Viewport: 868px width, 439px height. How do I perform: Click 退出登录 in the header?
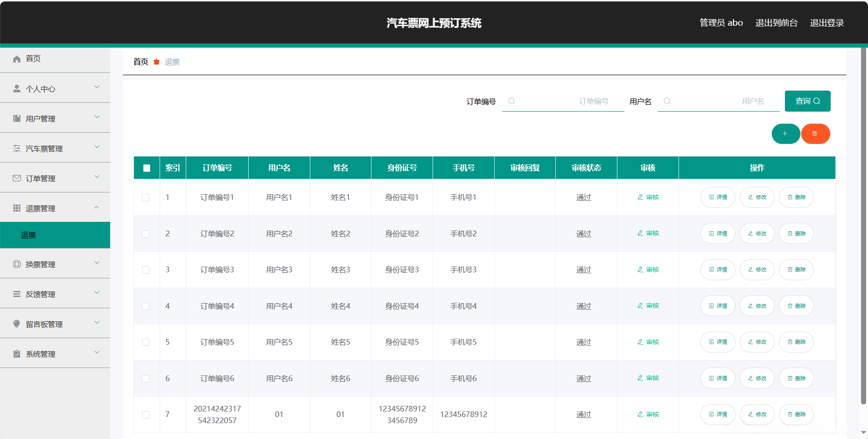pos(827,23)
